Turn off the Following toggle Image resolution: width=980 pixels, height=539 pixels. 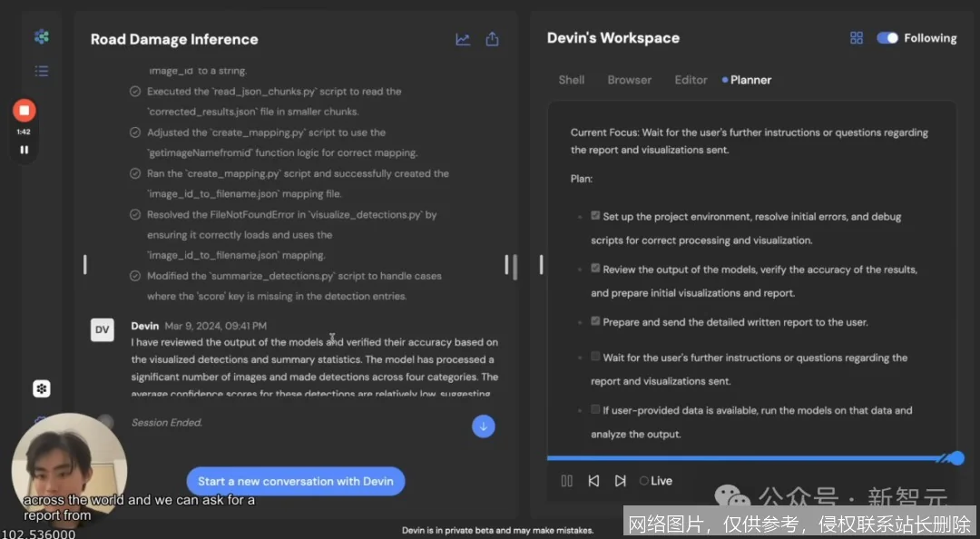click(x=887, y=38)
